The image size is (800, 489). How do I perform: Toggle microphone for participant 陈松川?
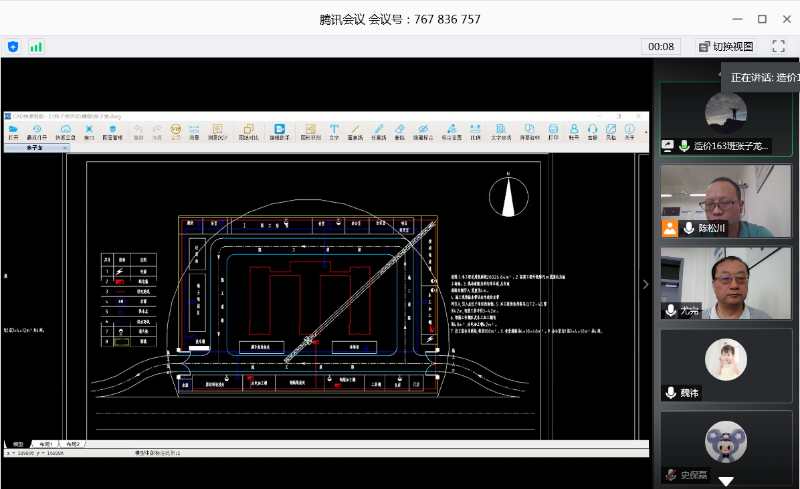click(x=689, y=229)
